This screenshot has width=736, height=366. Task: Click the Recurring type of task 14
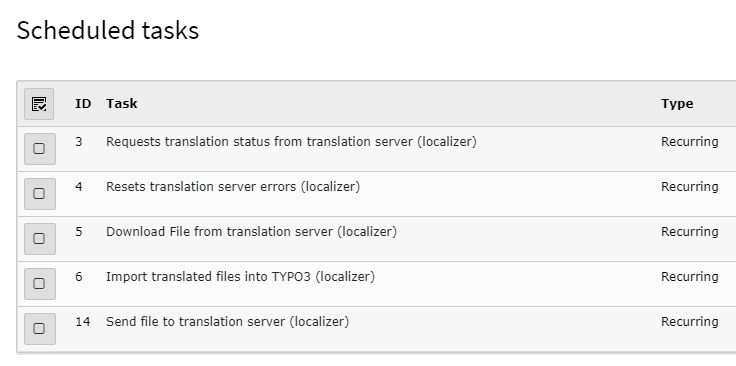pos(690,322)
